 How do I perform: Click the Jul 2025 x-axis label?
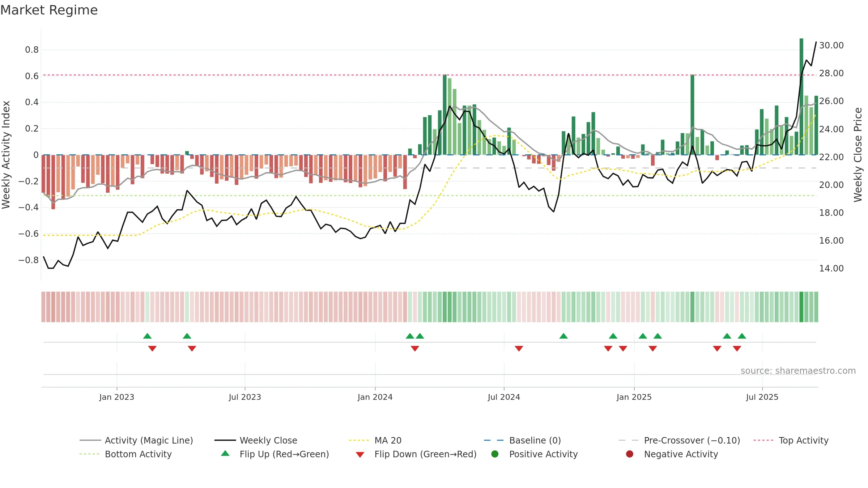(x=762, y=397)
